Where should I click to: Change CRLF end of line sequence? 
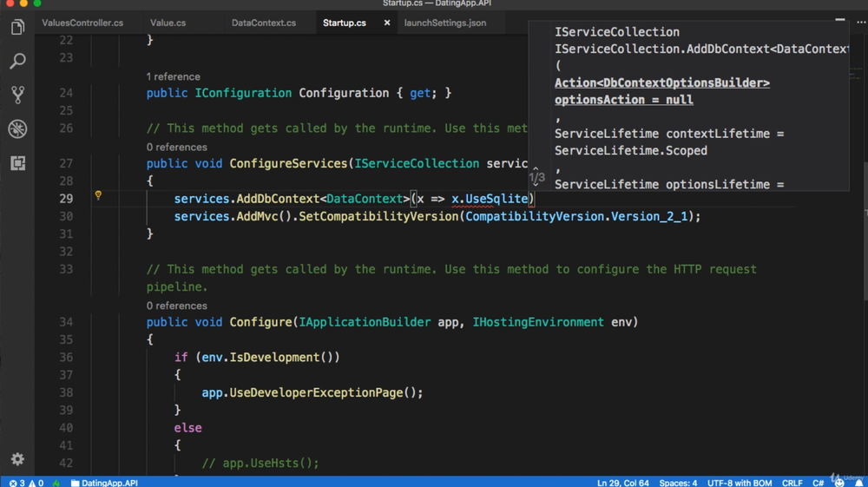tap(792, 483)
